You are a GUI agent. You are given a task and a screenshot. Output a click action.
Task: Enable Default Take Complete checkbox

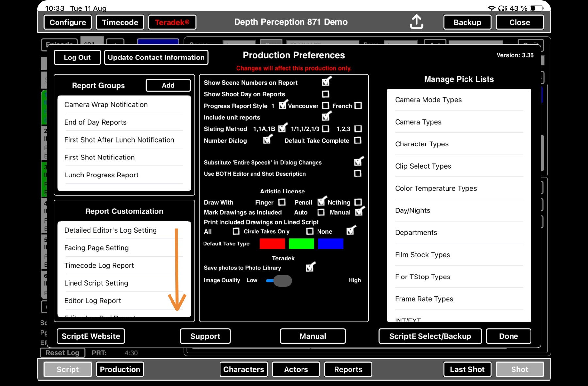click(x=358, y=140)
